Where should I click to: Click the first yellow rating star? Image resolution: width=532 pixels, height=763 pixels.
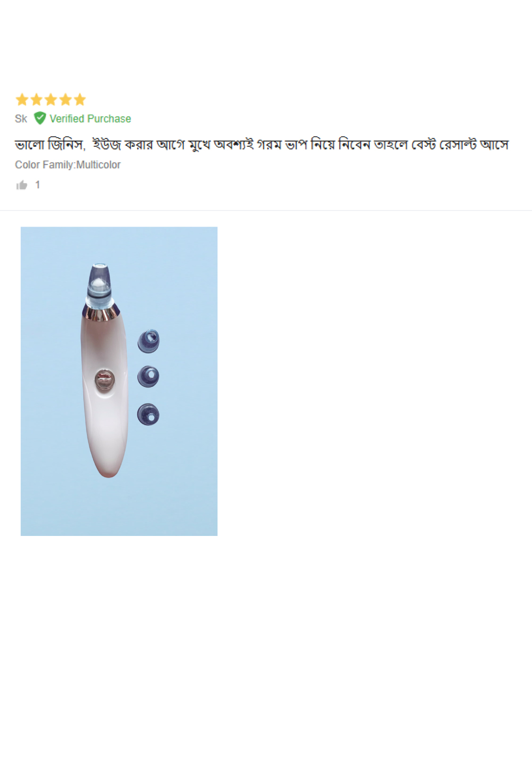22,99
